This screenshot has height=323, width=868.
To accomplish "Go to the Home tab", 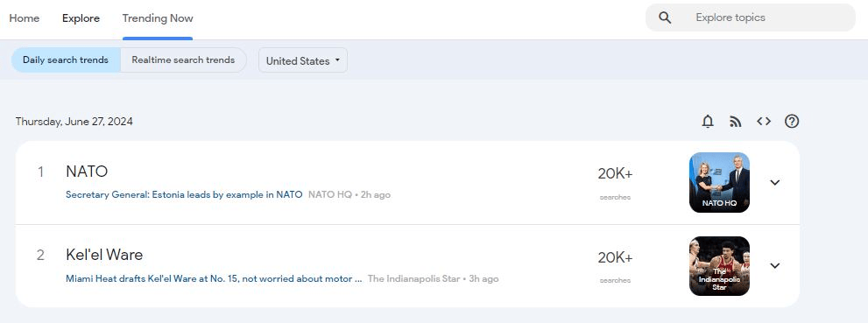I will click(x=25, y=18).
